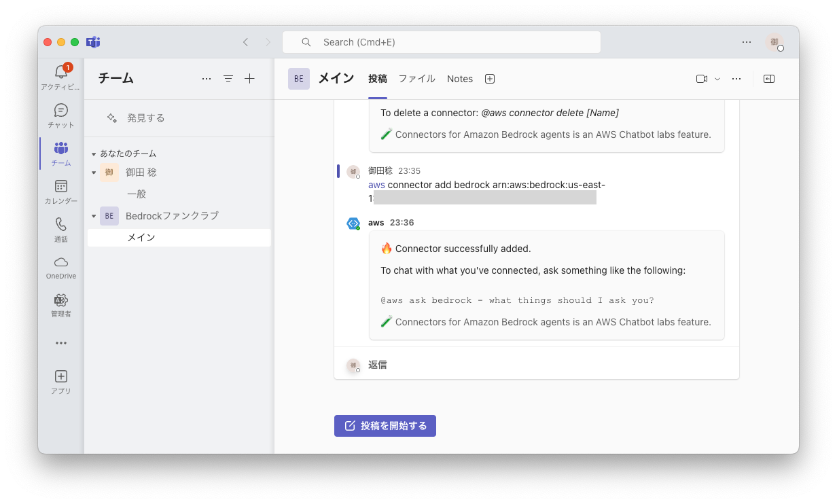Click the macOS yellow minimize button
The height and width of the screenshot is (504, 837).
tap(61, 42)
